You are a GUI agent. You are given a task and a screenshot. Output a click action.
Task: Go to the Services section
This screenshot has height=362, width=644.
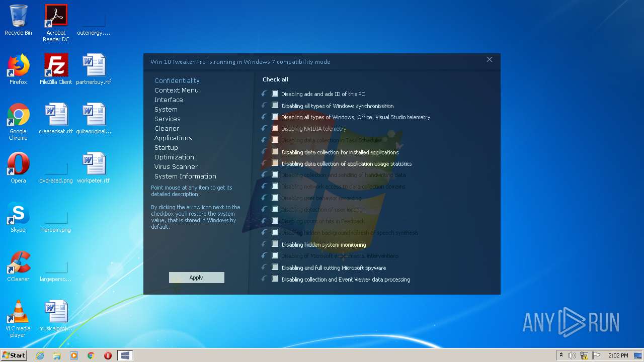168,119
